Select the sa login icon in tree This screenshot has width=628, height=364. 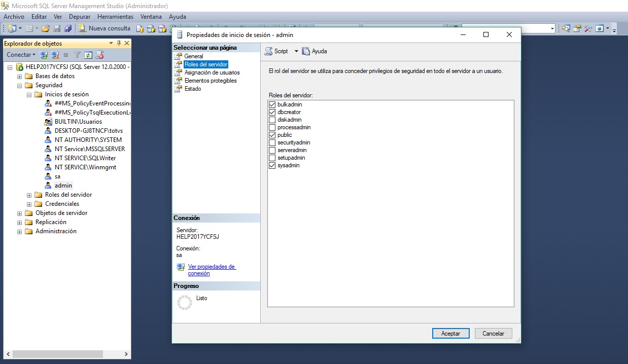[x=48, y=176]
